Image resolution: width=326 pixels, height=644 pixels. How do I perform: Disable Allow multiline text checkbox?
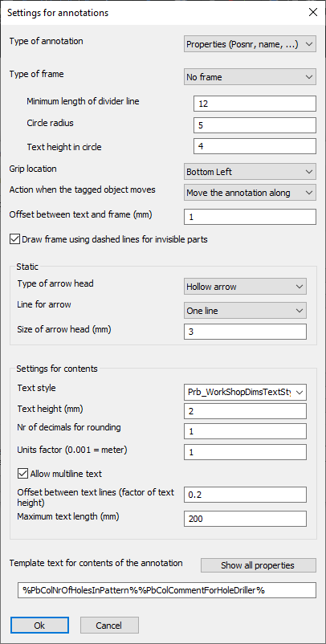click(22, 474)
